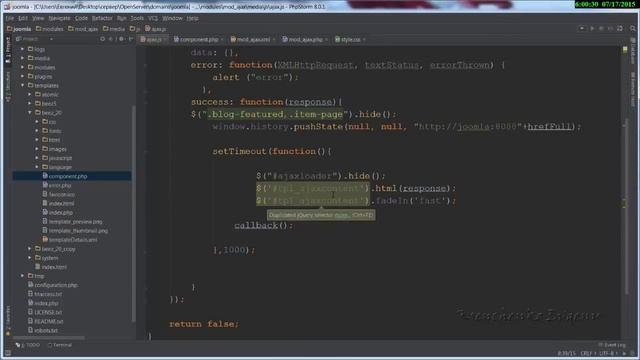
Task: Click the joomla breadcrumb in navigation bar
Action: (x=19, y=29)
